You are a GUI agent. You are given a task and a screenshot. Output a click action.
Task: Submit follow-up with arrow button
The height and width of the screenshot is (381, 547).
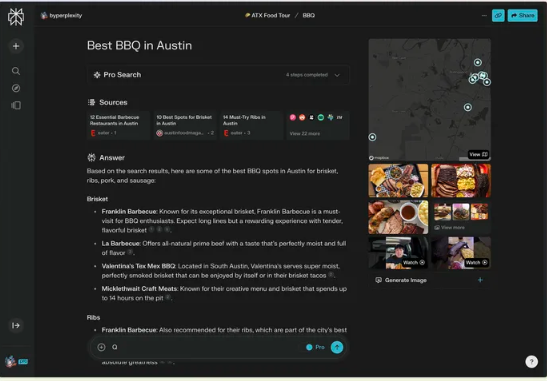337,347
